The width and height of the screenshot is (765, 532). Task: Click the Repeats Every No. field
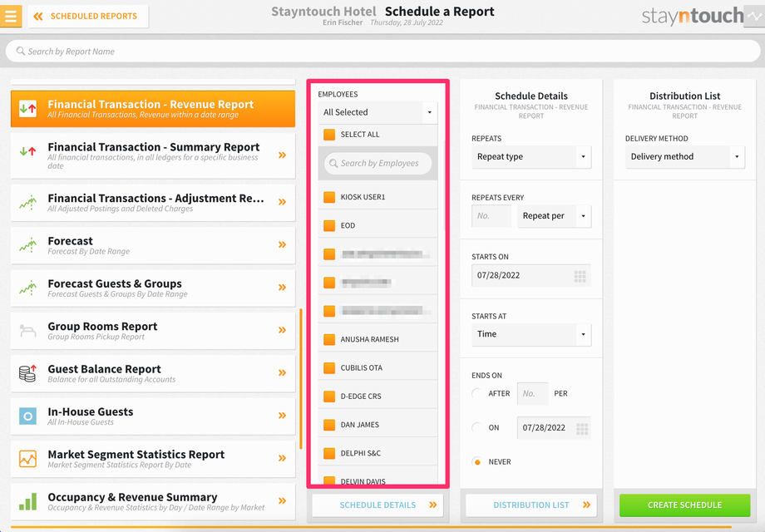click(x=491, y=216)
